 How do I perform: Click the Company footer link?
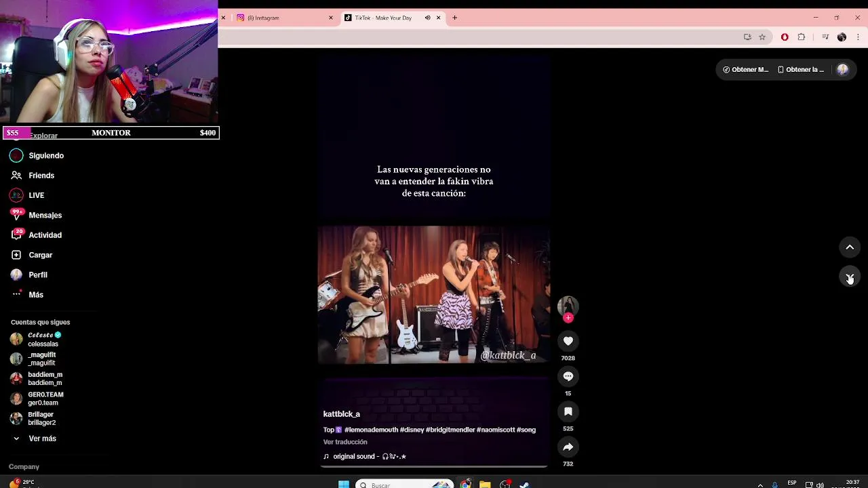(x=24, y=467)
